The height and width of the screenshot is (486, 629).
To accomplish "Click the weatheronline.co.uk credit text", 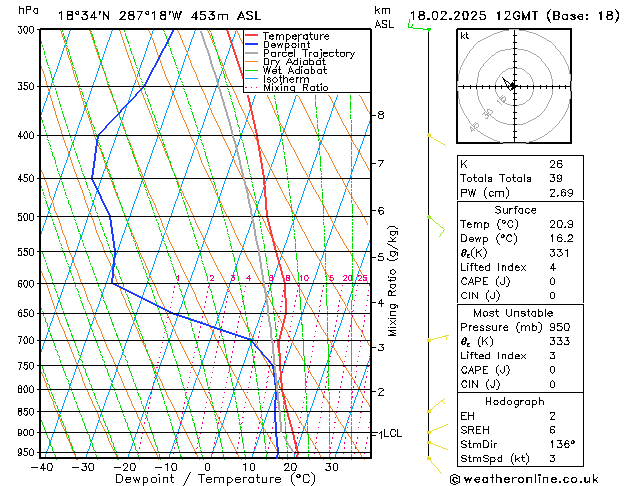I will [x=524, y=479].
